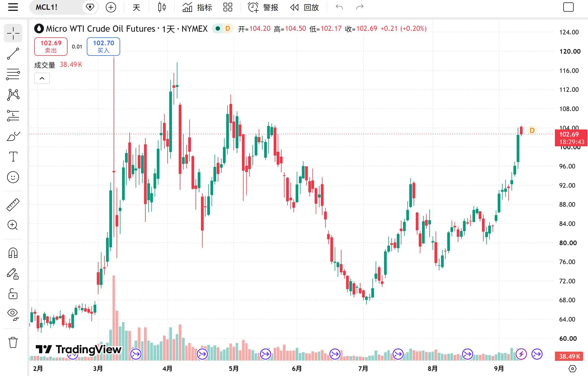Activate the zoom in tool
The width and height of the screenshot is (588, 376).
click(13, 225)
